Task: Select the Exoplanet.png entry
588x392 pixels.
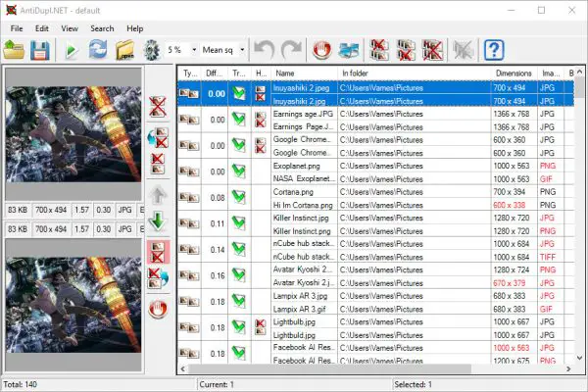Action: click(296, 166)
